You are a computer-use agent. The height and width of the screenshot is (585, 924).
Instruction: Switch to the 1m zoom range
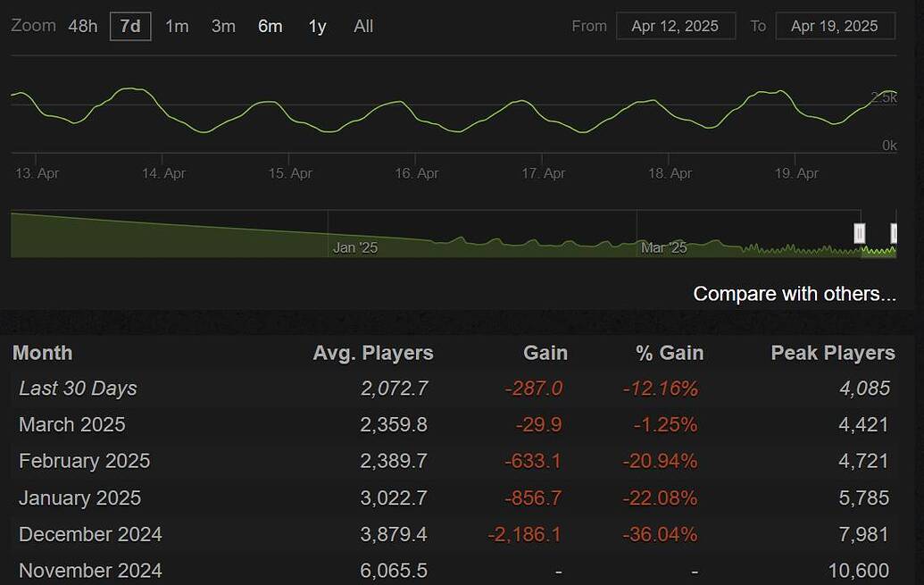[x=177, y=26]
